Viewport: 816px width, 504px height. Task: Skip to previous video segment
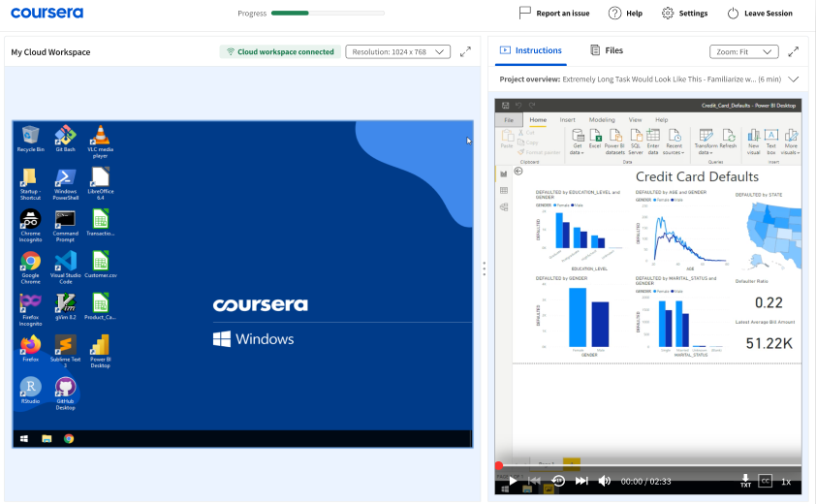[x=534, y=481]
